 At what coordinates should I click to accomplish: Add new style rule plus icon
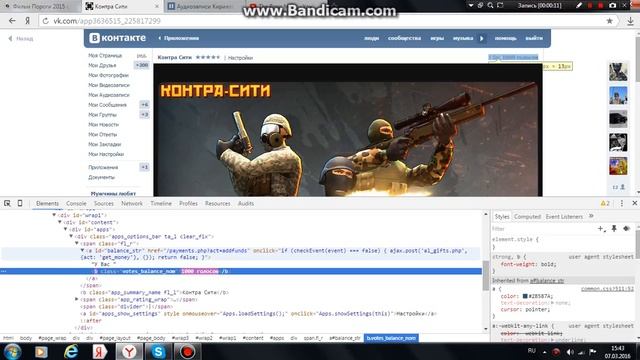point(601,229)
